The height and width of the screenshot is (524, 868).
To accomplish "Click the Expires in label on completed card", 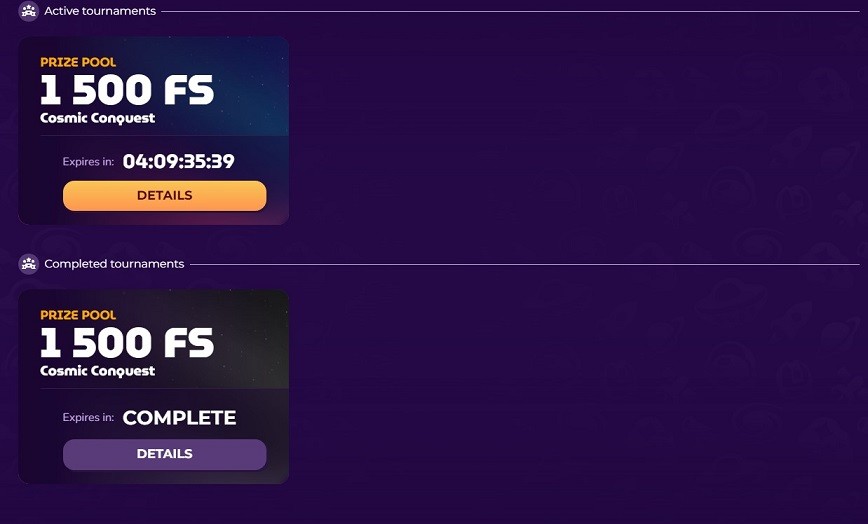I will 88,417.
